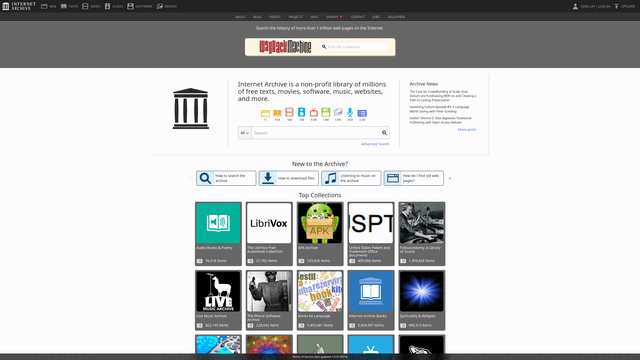The image size is (640, 360).
Task: Select the purple collections list icon
Action: [362, 113]
